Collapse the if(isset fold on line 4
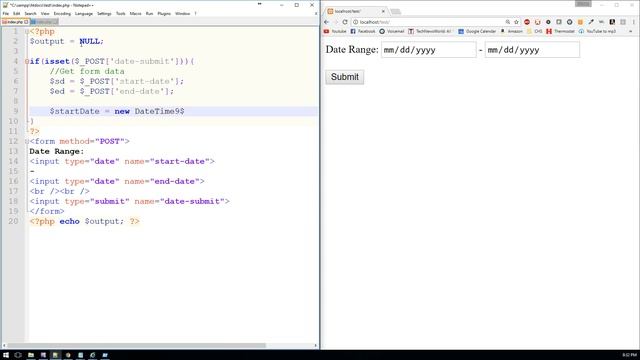Screen dimensions: 640x360 (x=27, y=61)
